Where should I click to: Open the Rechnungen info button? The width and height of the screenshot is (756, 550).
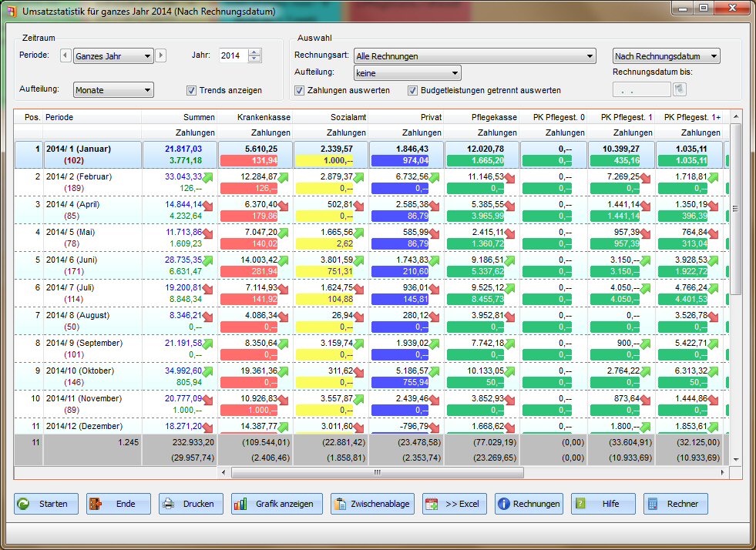pyautogui.click(x=529, y=504)
